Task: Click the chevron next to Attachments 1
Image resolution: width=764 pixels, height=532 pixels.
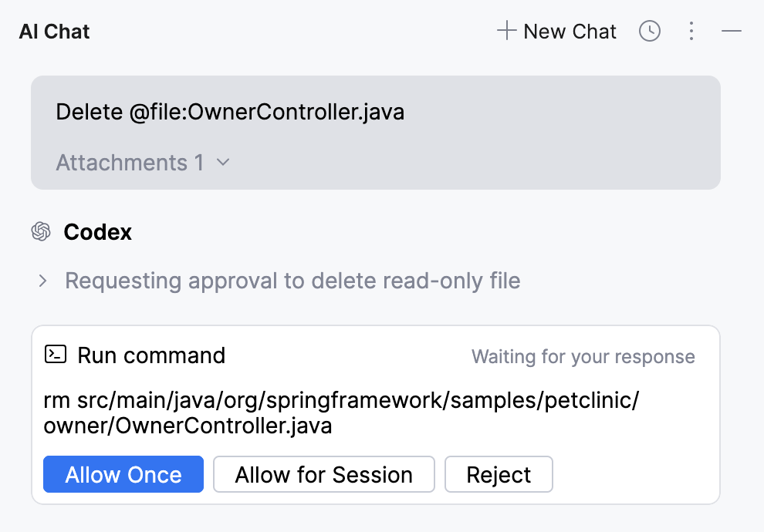Action: [222, 163]
